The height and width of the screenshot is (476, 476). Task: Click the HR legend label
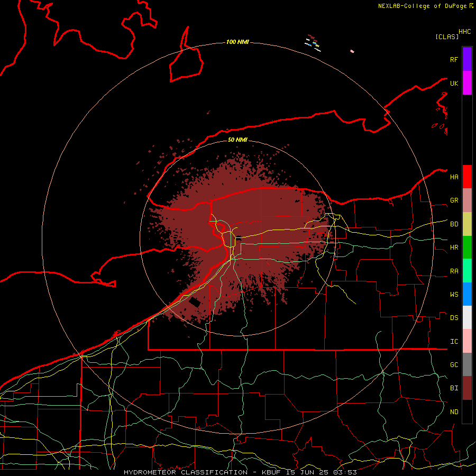(x=454, y=248)
